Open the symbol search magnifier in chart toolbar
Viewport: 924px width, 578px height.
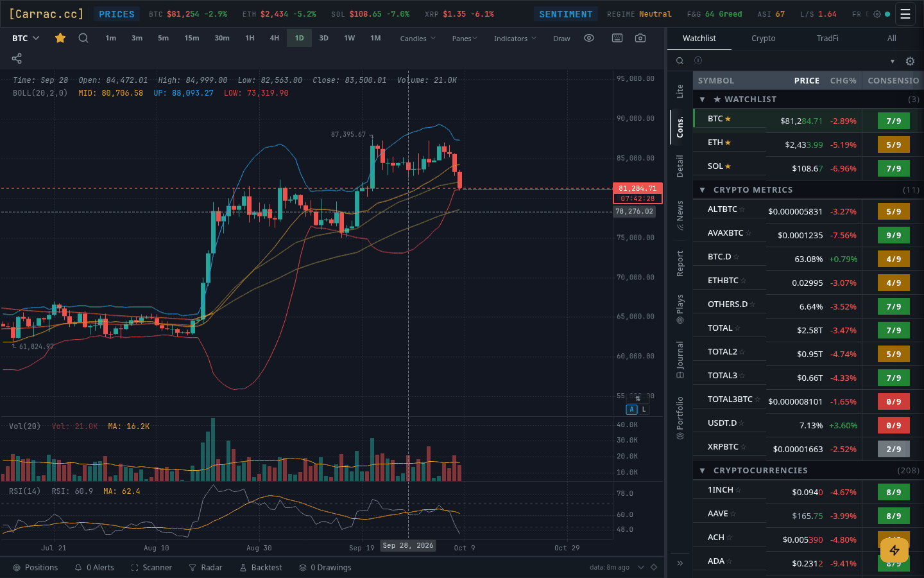click(83, 38)
